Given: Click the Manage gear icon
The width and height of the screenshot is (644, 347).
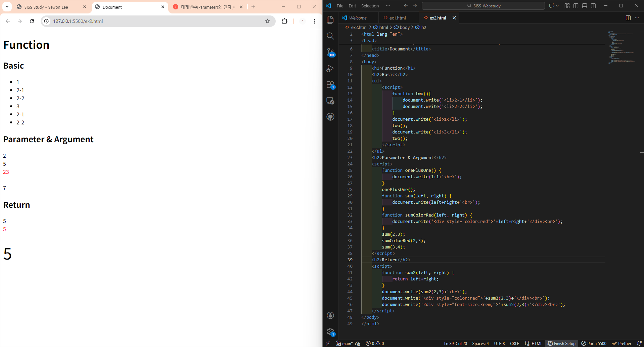Looking at the screenshot, I should [330, 332].
